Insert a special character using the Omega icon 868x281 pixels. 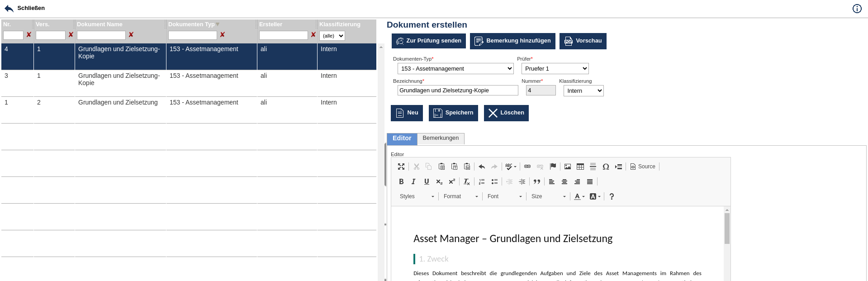coord(606,167)
